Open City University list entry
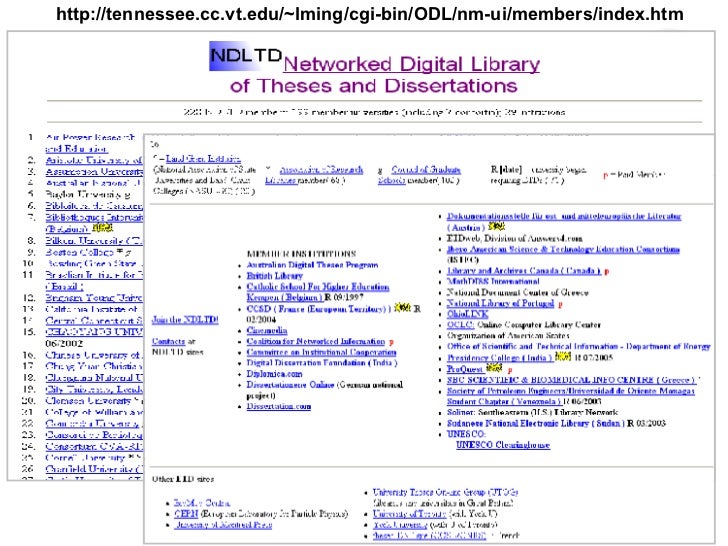 [x=94, y=389]
